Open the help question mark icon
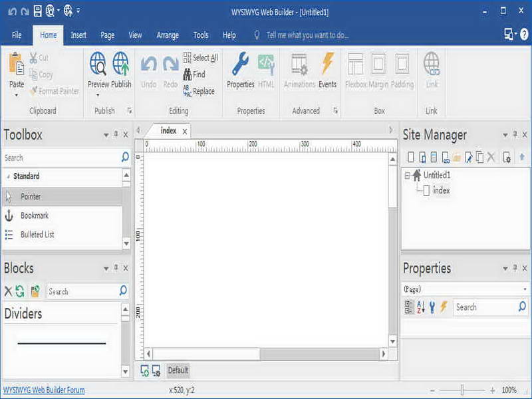Viewport: 532px width, 399px height. coord(524,34)
